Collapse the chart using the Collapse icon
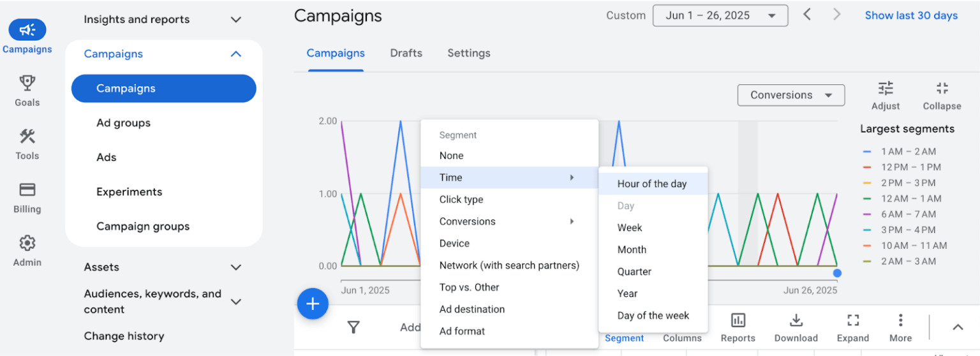The height and width of the screenshot is (356, 980). (942, 89)
